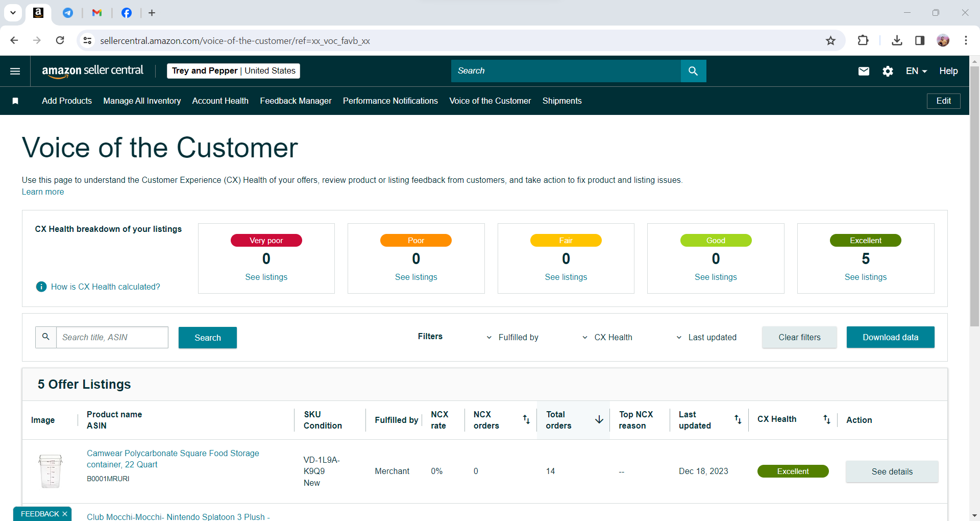Open the Amazon browser tab
The height and width of the screenshot is (521, 980).
coord(38,13)
